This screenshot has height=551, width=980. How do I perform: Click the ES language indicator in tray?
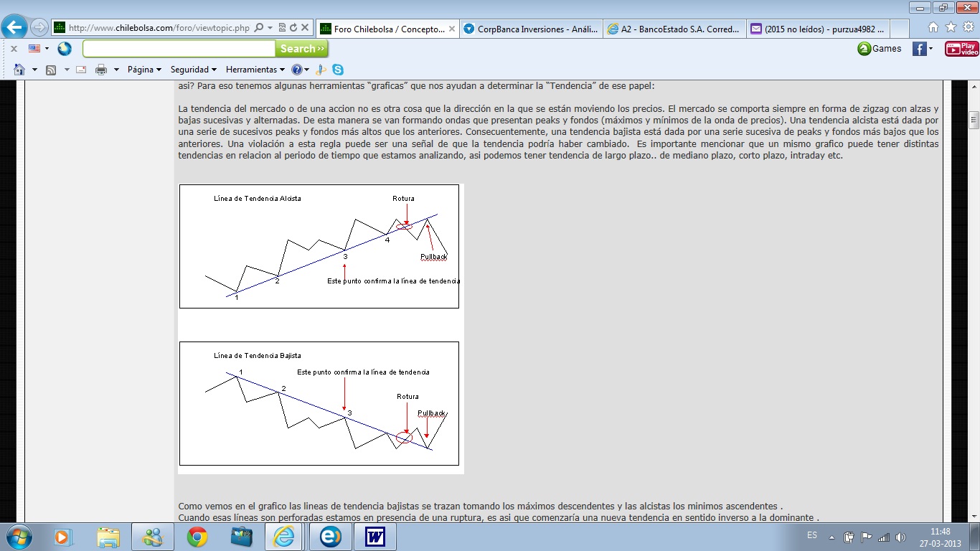coord(812,535)
